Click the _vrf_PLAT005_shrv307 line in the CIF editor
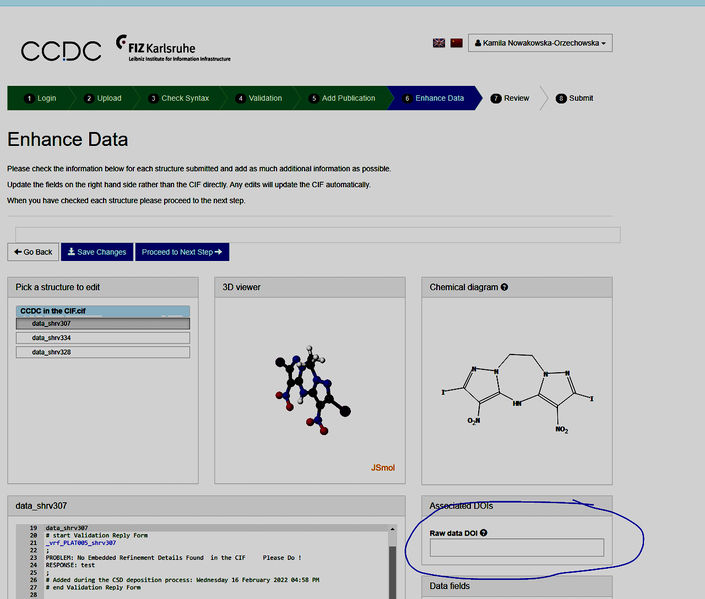Viewport: 705px width, 599px height. click(81, 543)
